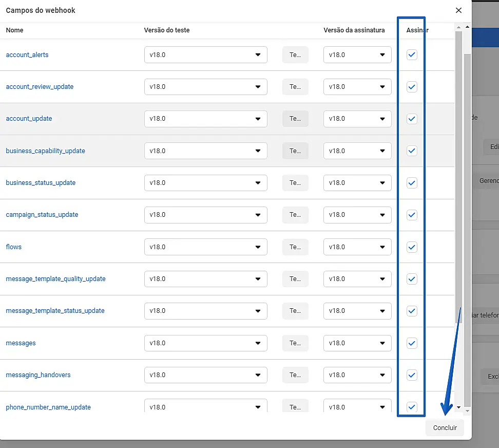
Task: Expand signature version dropdown for account_update
Action: [357, 119]
